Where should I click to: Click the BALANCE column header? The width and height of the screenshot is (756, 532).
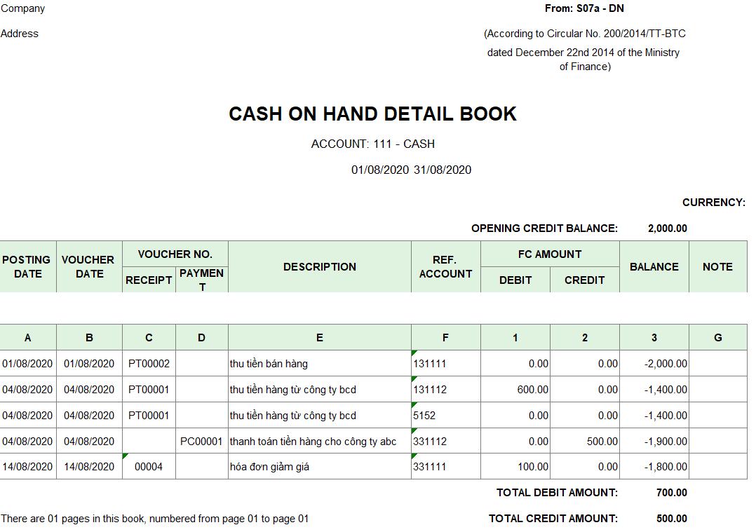click(x=654, y=267)
